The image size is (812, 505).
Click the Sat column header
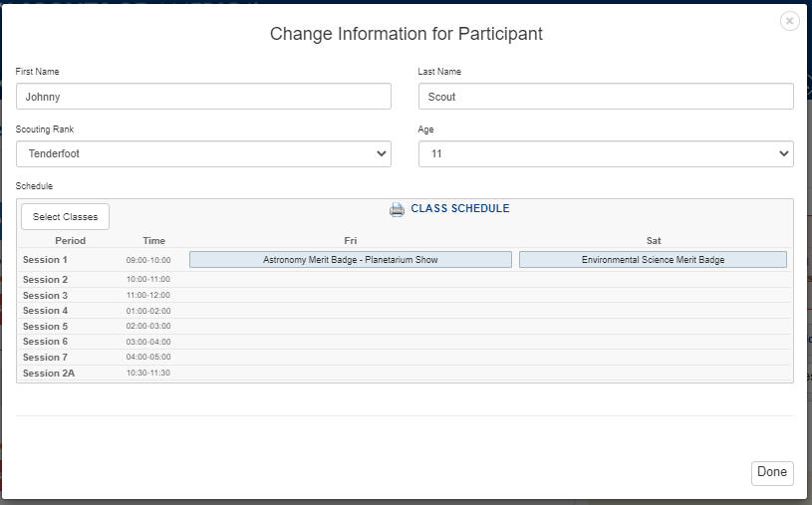point(653,241)
